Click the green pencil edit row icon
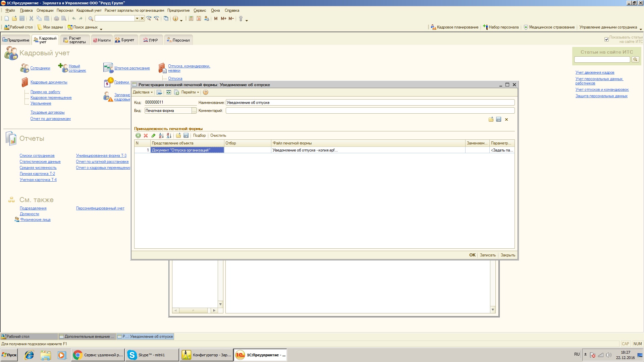644x362 pixels. pyautogui.click(x=153, y=135)
